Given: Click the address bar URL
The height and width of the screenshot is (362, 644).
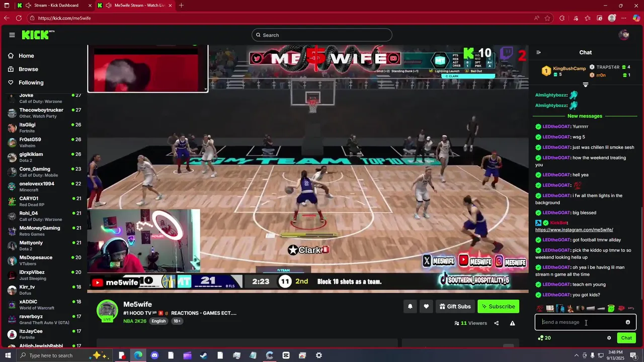Looking at the screenshot, I should point(64,18).
